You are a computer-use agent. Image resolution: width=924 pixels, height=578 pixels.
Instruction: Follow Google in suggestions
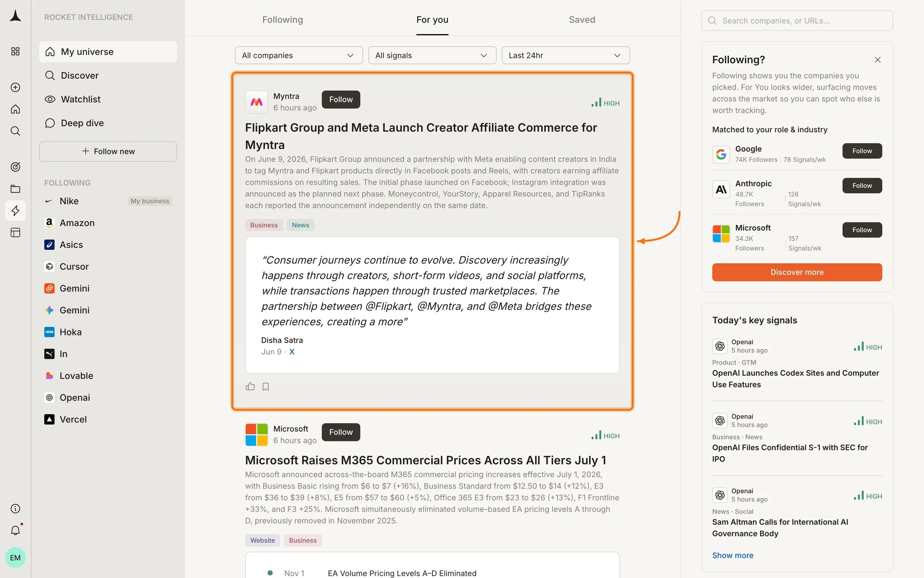(x=862, y=151)
